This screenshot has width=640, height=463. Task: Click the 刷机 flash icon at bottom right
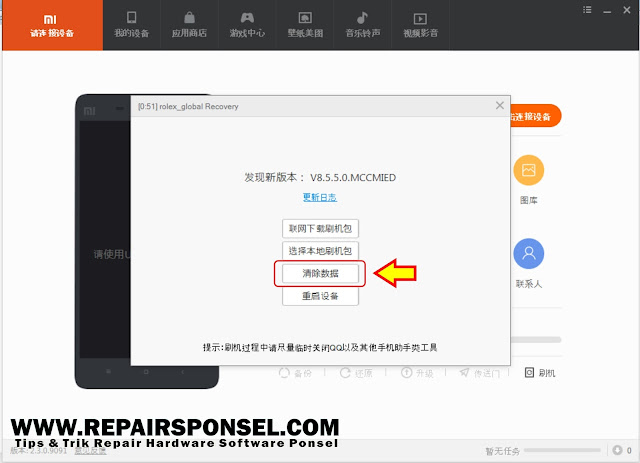coord(540,373)
